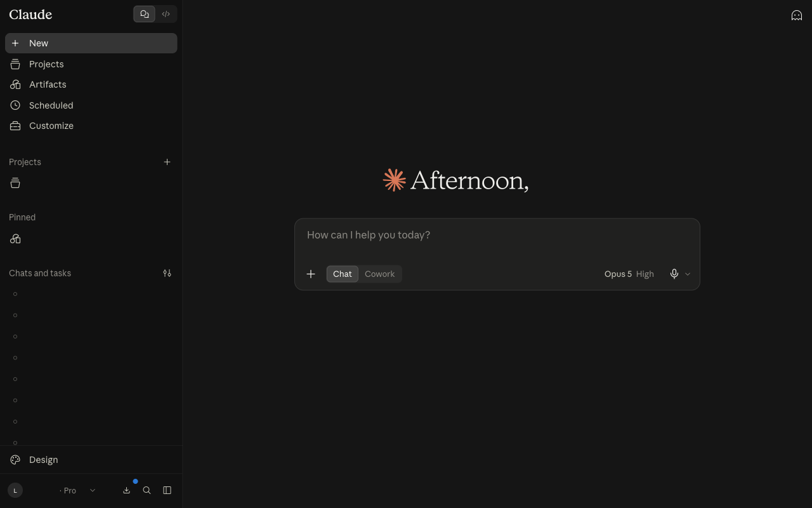Click the Projects stack icon in navigation

coord(15,64)
